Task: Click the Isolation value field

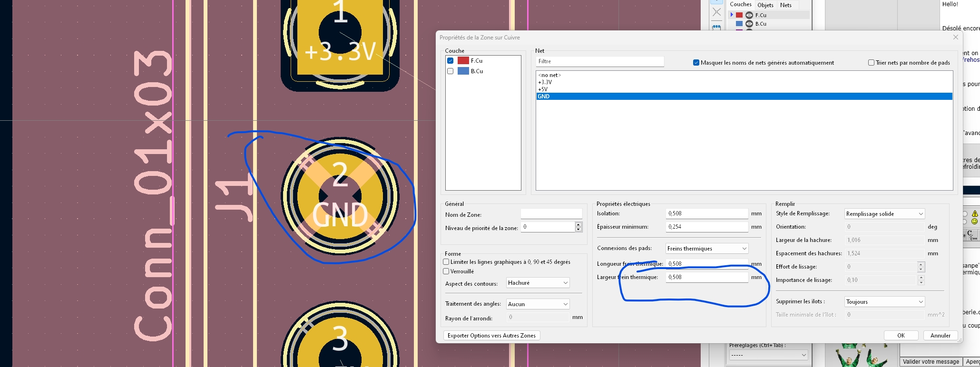Action: (707, 213)
